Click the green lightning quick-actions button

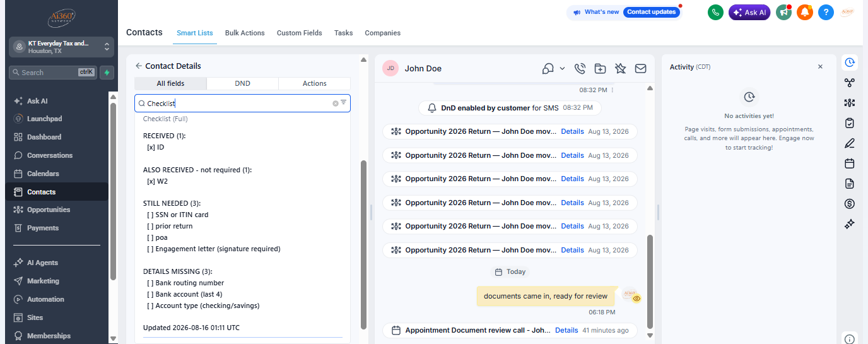pos(107,72)
